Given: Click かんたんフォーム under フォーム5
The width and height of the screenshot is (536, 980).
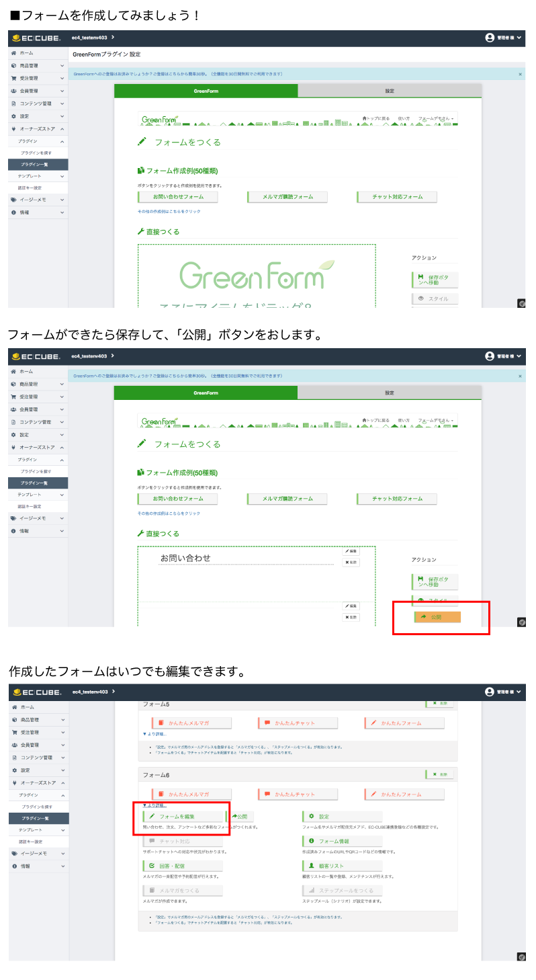Looking at the screenshot, I should click(x=404, y=723).
